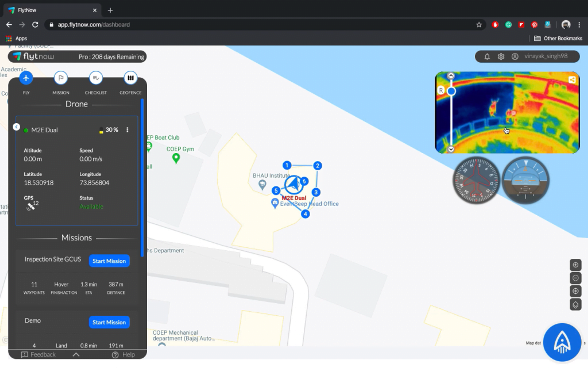The width and height of the screenshot is (588, 368).
Task: Select waypoint 3 on map
Action: (x=316, y=192)
